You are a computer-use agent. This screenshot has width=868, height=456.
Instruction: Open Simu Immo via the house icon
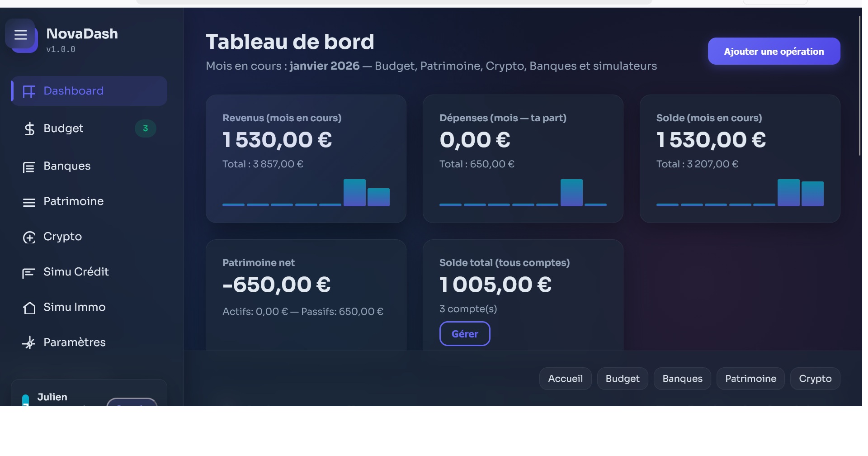pyautogui.click(x=29, y=307)
